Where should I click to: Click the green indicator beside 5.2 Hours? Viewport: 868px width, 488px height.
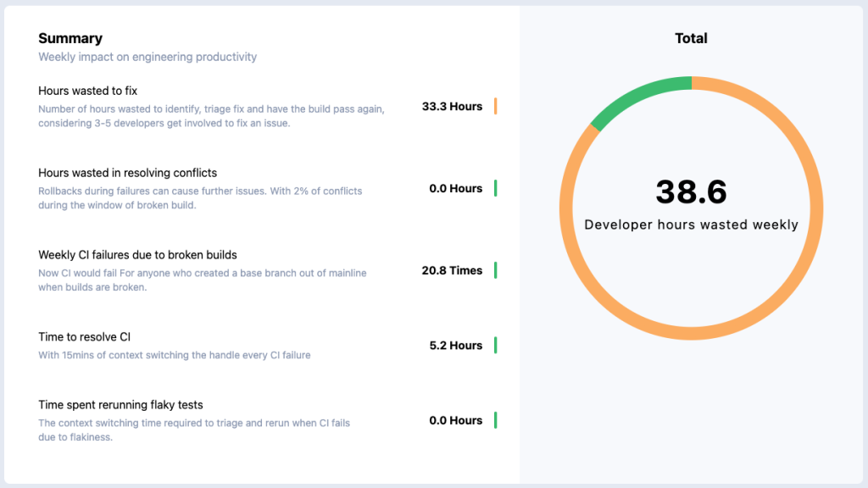click(x=495, y=345)
